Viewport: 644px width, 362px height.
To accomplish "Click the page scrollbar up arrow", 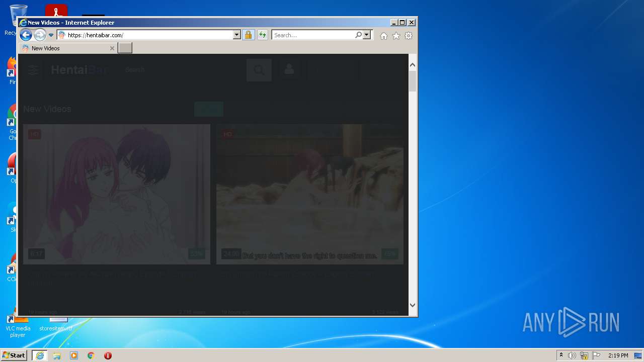I will coord(413,65).
